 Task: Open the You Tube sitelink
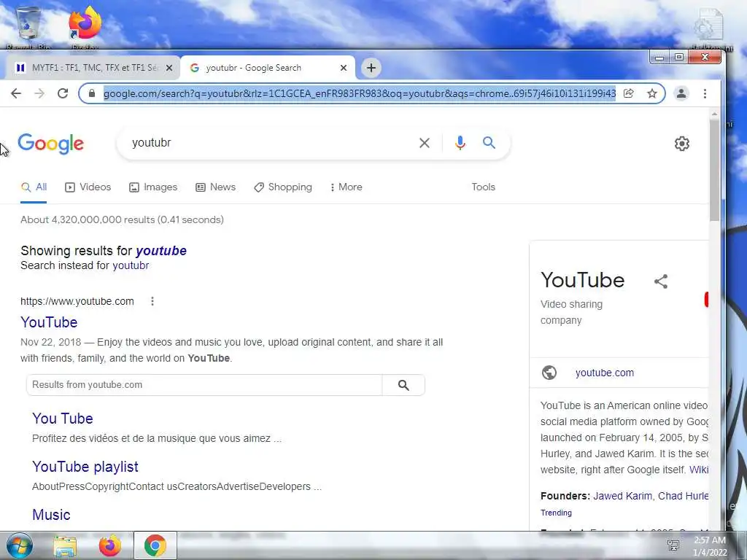click(63, 419)
